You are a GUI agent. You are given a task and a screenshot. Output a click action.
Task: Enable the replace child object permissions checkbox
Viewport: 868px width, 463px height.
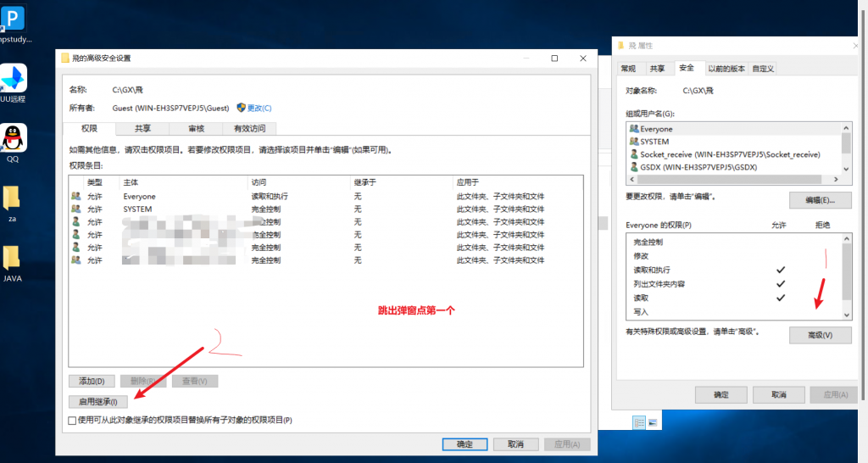click(x=72, y=420)
